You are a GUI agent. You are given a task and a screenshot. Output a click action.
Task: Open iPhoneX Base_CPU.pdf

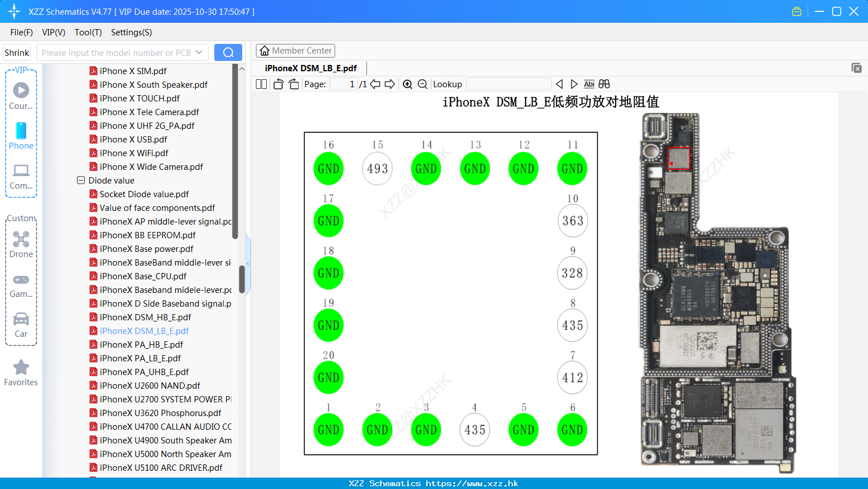[143, 276]
